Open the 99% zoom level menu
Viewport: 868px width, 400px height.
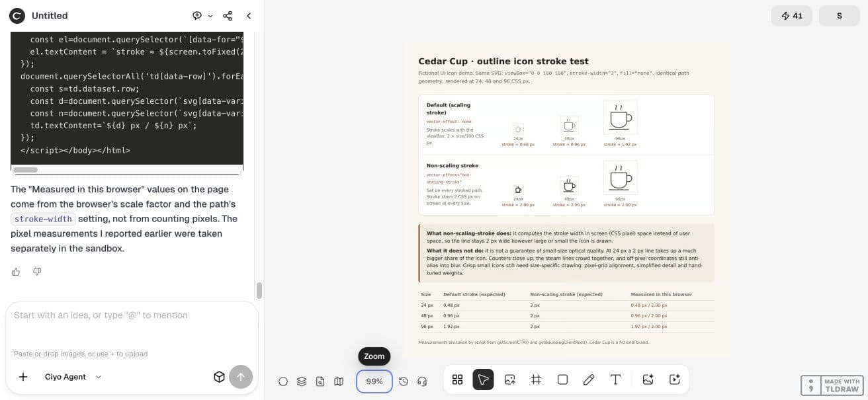click(374, 381)
